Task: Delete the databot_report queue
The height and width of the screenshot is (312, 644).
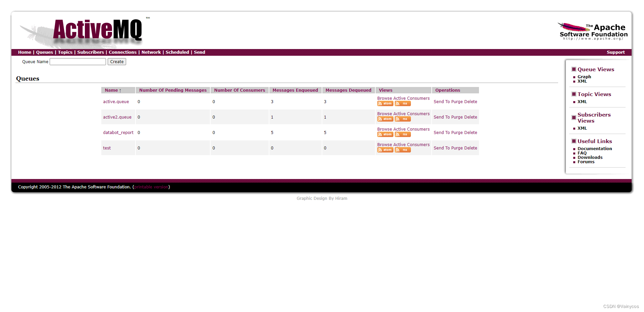Action: [x=471, y=133]
